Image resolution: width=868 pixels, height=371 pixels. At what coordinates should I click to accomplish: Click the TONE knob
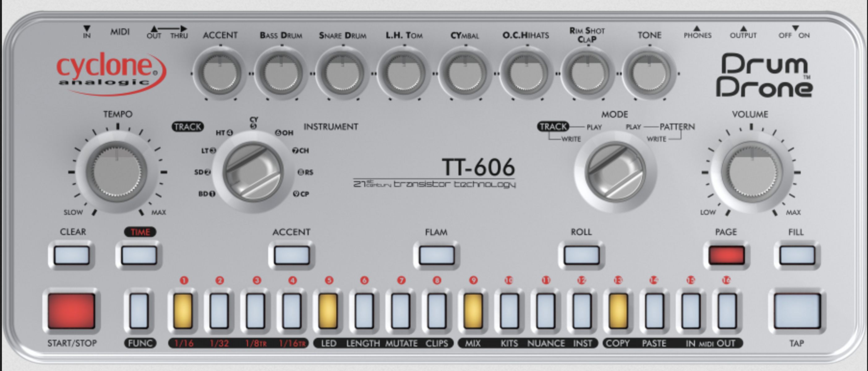click(650, 73)
